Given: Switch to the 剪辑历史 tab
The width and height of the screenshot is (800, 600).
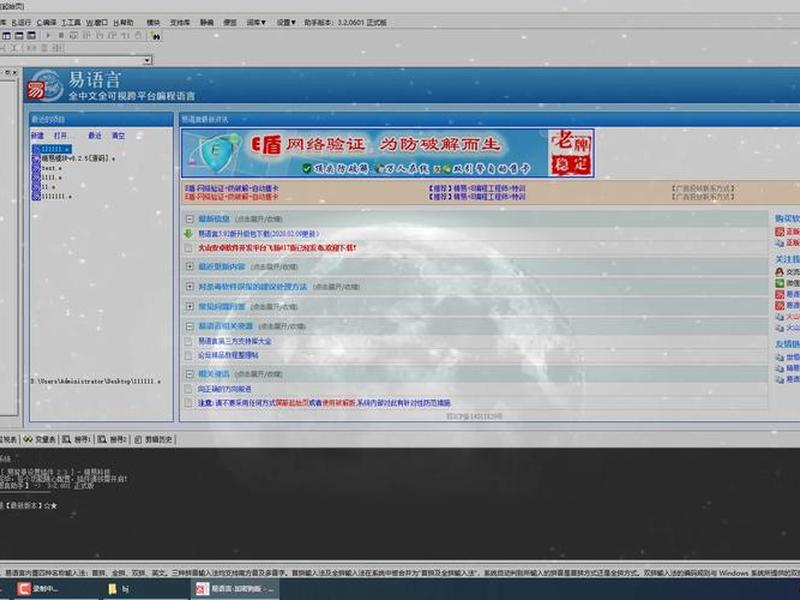Looking at the screenshot, I should [x=154, y=439].
